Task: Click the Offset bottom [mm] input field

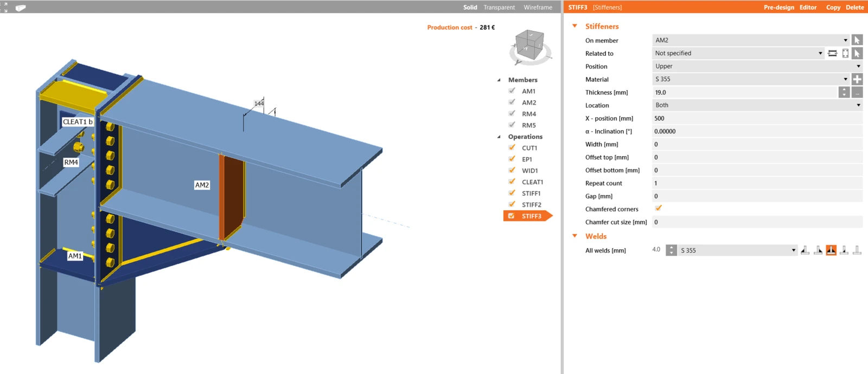Action: 757,170
